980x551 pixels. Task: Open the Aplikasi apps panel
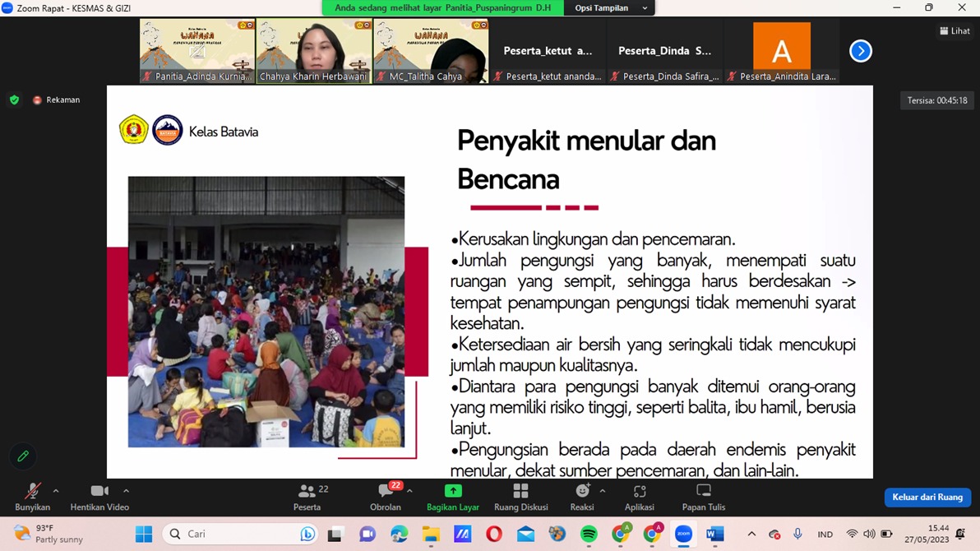pyautogui.click(x=639, y=497)
